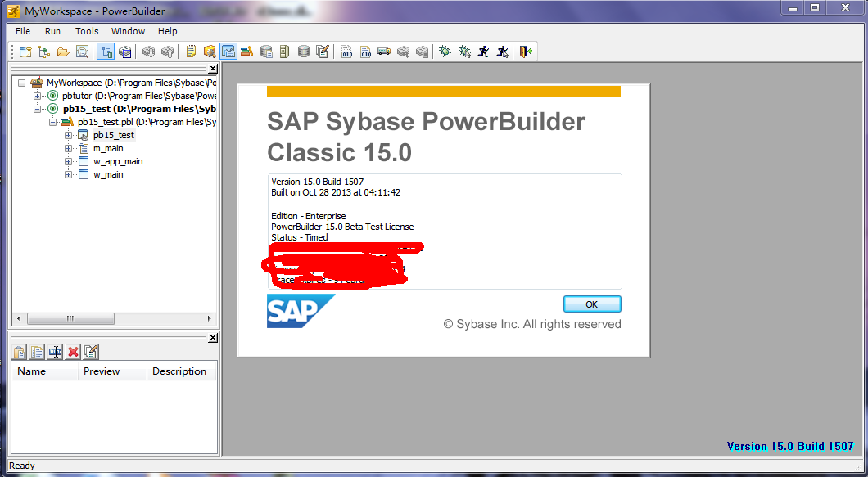Screen dimensions: 868x477
Task: Click the Copy icon in Clip window
Action: (x=37, y=351)
